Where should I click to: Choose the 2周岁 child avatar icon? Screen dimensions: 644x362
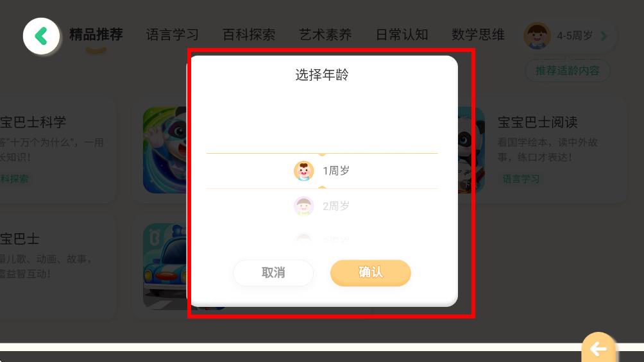tap(304, 206)
